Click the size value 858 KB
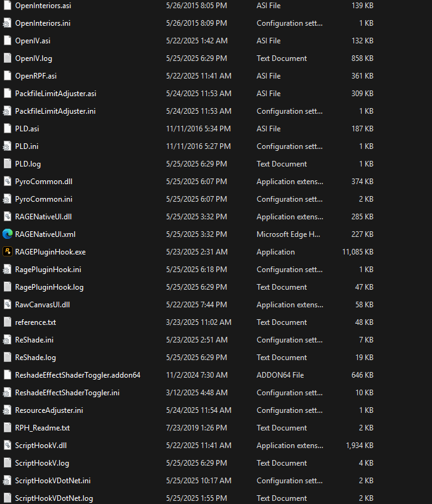The height and width of the screenshot is (504, 432). pyautogui.click(x=362, y=58)
